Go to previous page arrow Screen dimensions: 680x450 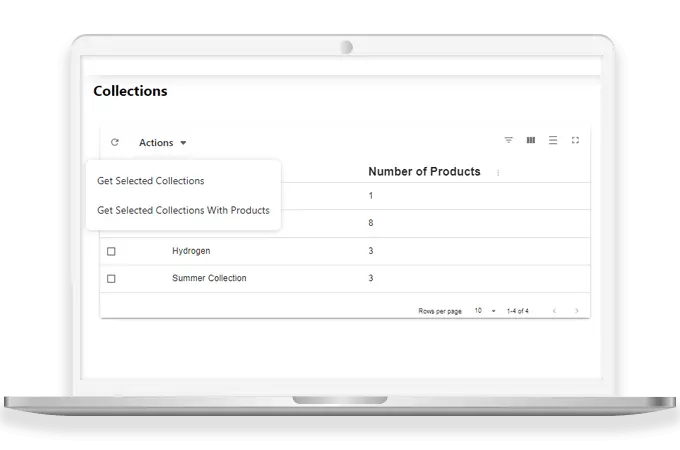click(x=554, y=311)
